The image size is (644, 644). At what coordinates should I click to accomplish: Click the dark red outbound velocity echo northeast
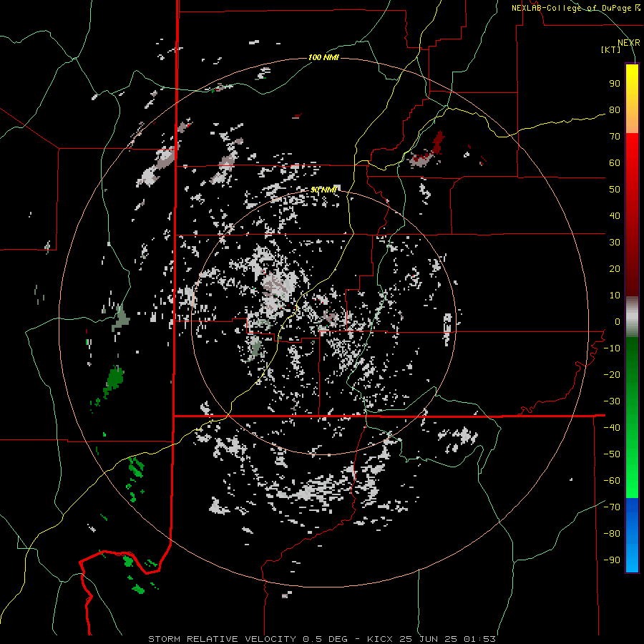[x=439, y=142]
